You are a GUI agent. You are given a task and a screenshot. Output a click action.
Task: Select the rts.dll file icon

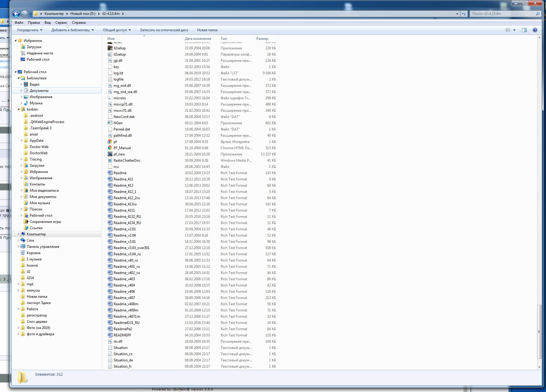pos(110,341)
